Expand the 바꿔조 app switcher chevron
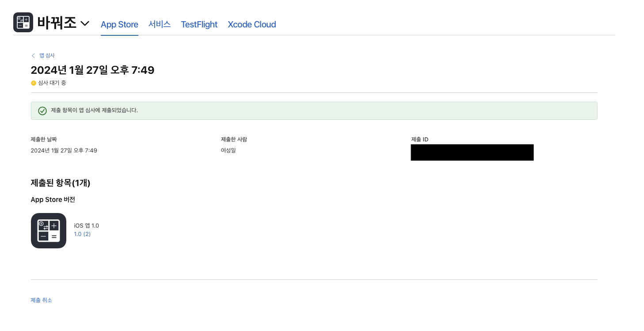This screenshot has width=644, height=331. pos(85,23)
